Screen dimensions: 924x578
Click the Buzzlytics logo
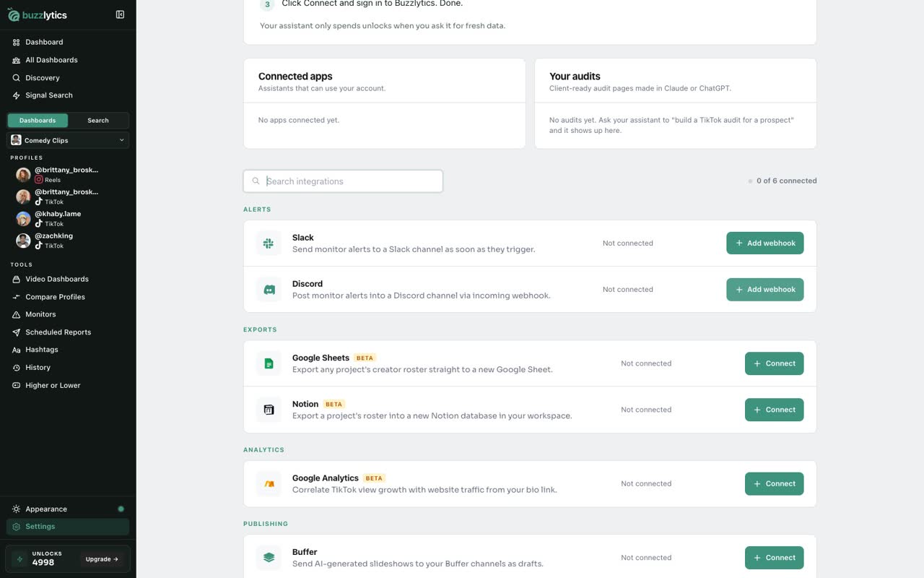[38, 15]
